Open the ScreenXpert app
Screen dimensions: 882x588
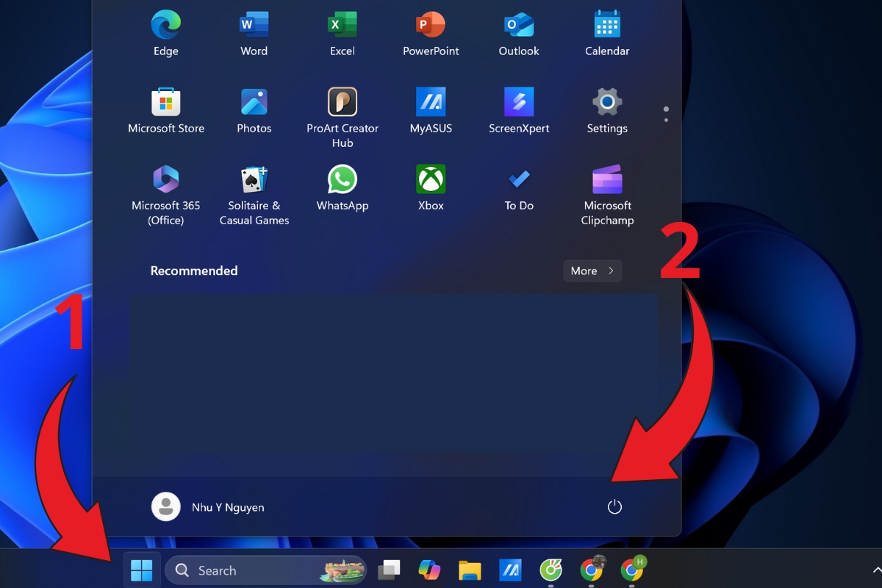point(519,110)
